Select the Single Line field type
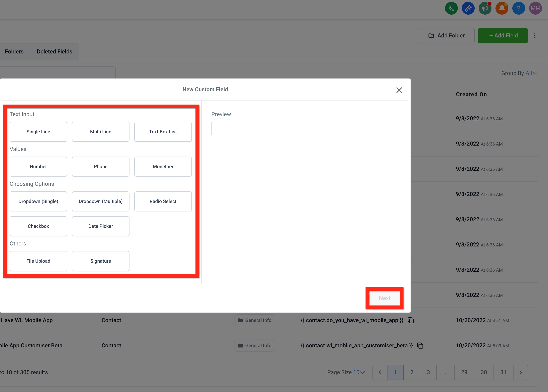 coord(38,132)
